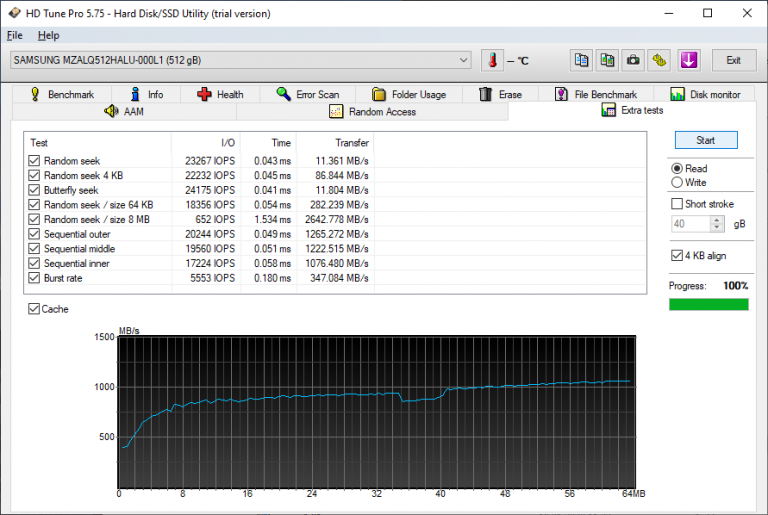Open the File menu

14,35
